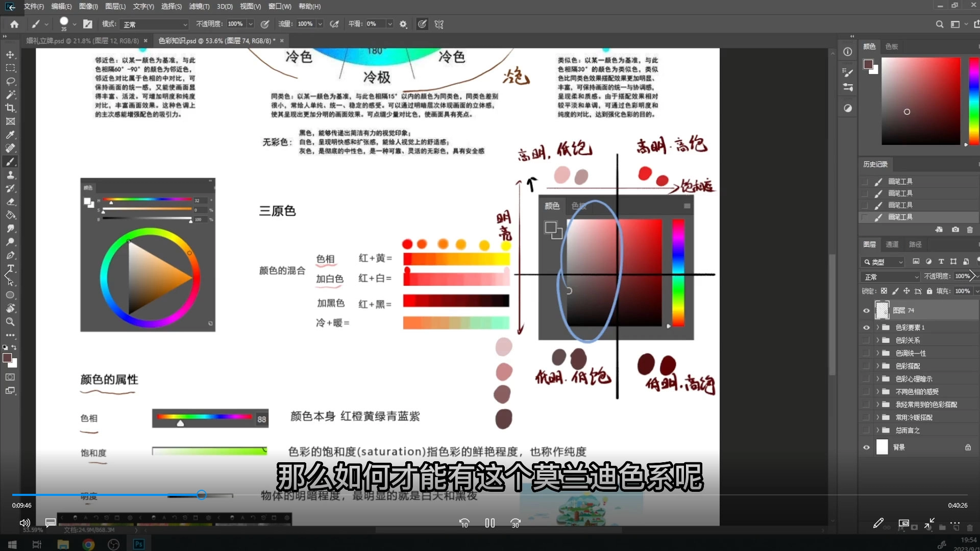
Task: Select the Eyedropper tool
Action: tap(10, 135)
